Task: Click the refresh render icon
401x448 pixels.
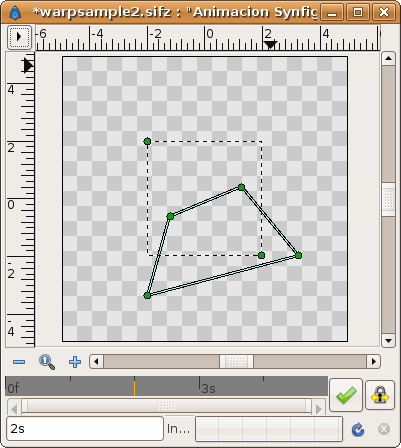Action: [x=358, y=429]
